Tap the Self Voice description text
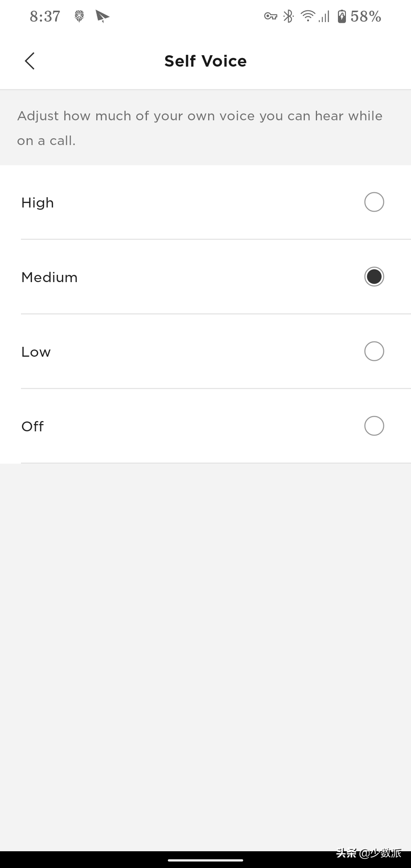The image size is (411, 868). (200, 128)
